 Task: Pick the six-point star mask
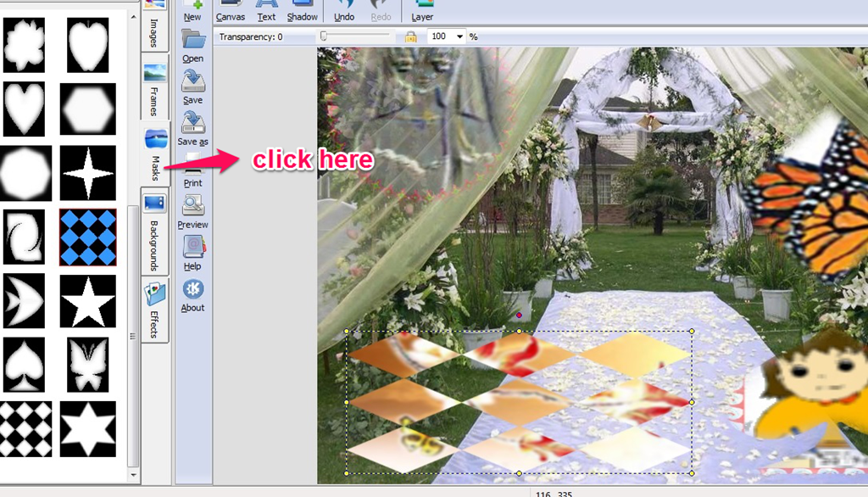point(87,429)
